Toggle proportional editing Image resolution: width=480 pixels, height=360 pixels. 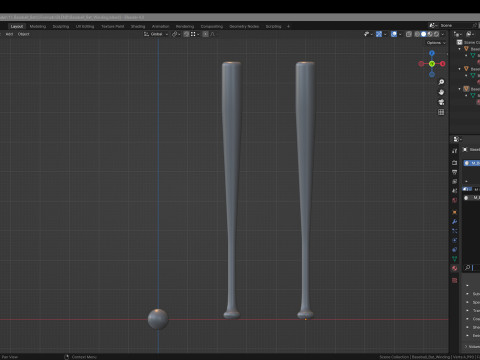pyautogui.click(x=206, y=34)
